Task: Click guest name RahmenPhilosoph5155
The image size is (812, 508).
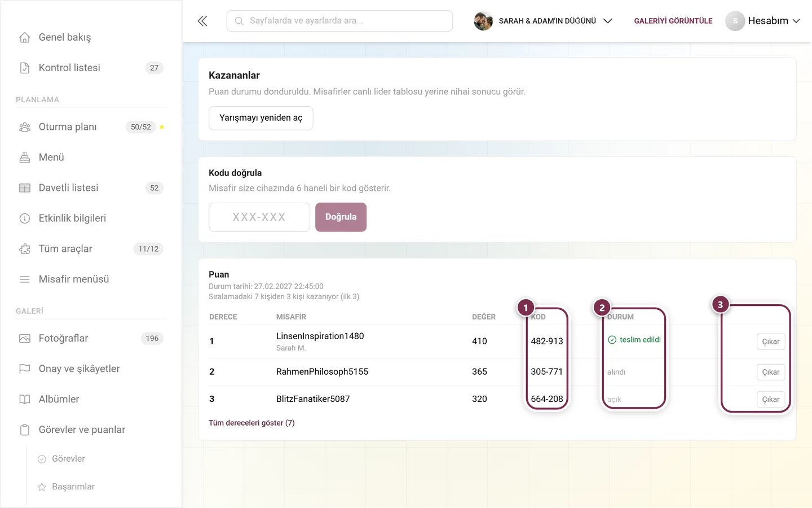Action: tap(322, 372)
